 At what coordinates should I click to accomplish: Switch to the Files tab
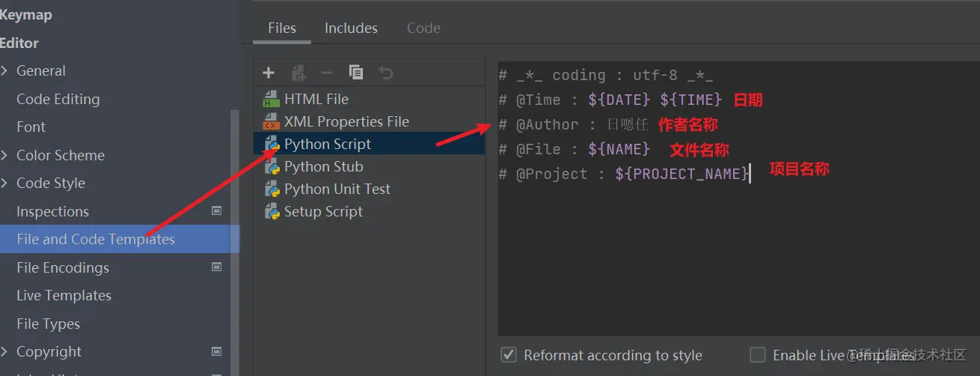282,28
